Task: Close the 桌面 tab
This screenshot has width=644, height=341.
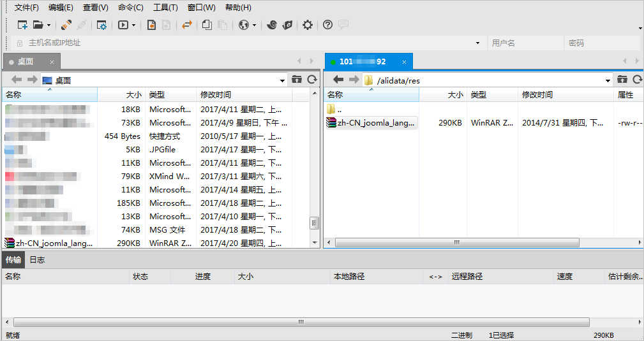Action: tap(52, 62)
